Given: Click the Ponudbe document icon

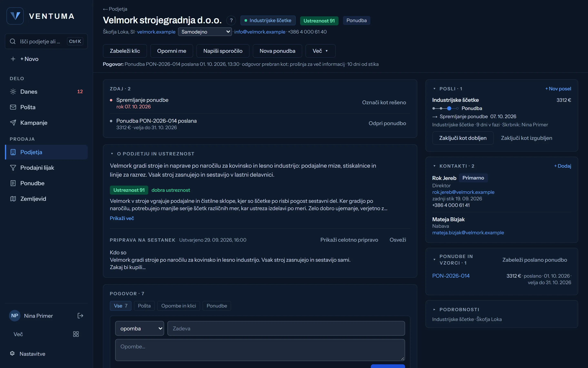Looking at the screenshot, I should point(13,183).
